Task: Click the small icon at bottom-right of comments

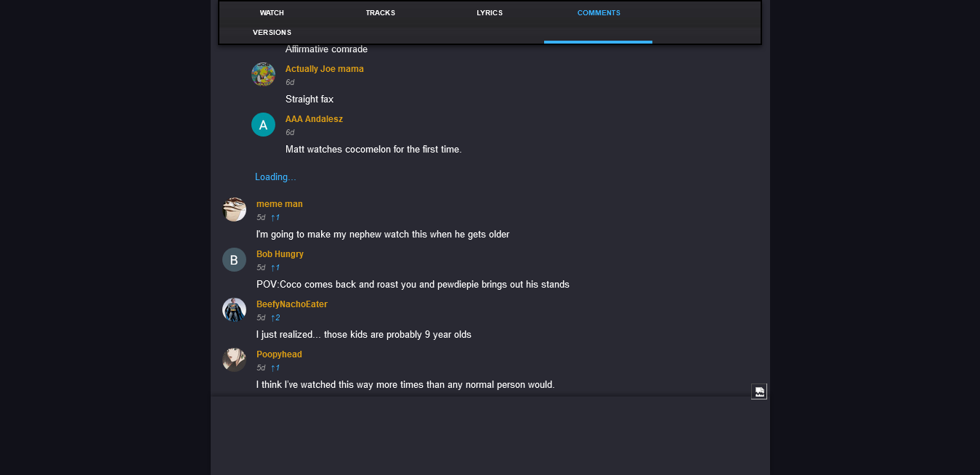Action: pyautogui.click(x=759, y=391)
